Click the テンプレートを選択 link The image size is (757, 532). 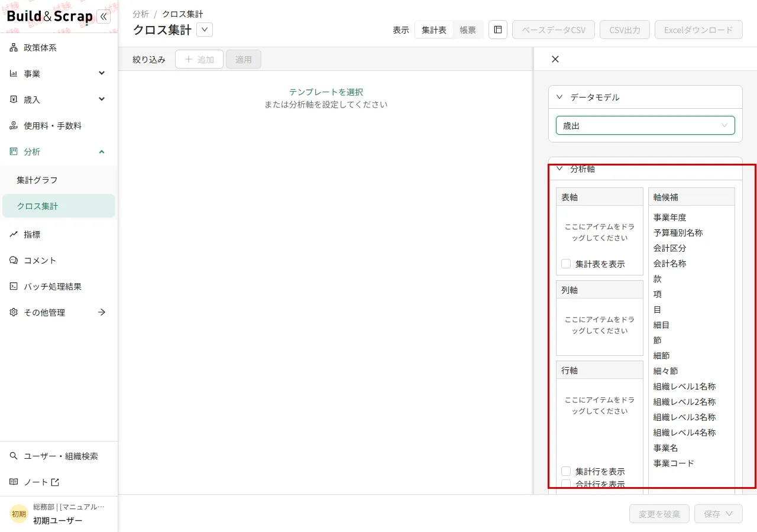pos(326,92)
